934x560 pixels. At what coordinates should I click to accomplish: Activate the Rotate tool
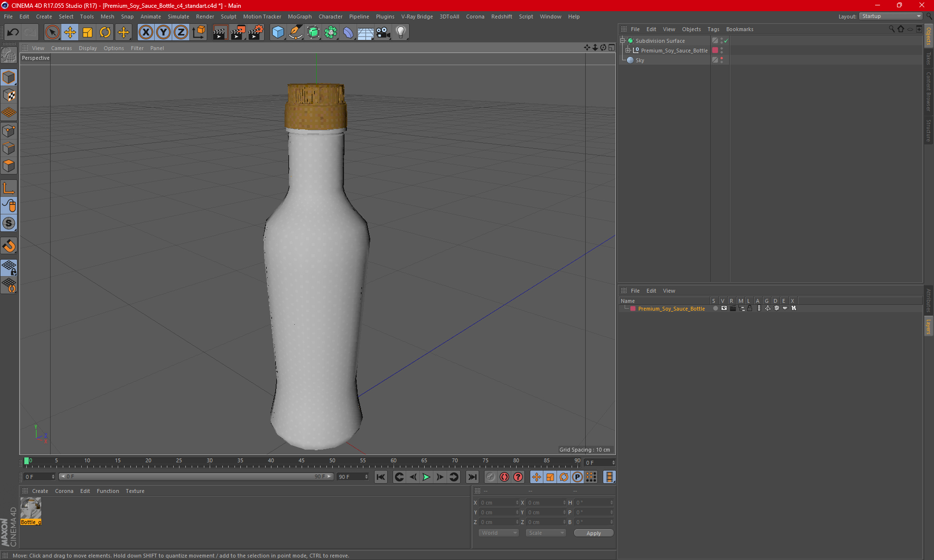tap(105, 33)
